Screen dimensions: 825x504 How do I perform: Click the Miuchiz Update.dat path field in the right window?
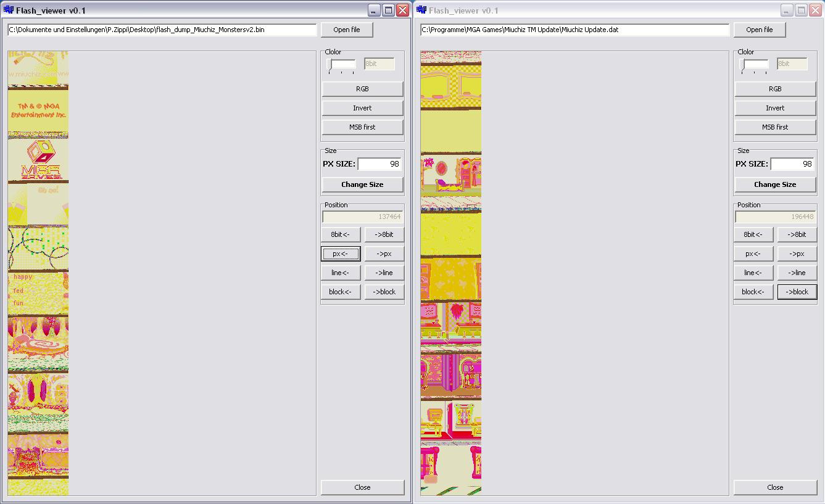coord(574,30)
